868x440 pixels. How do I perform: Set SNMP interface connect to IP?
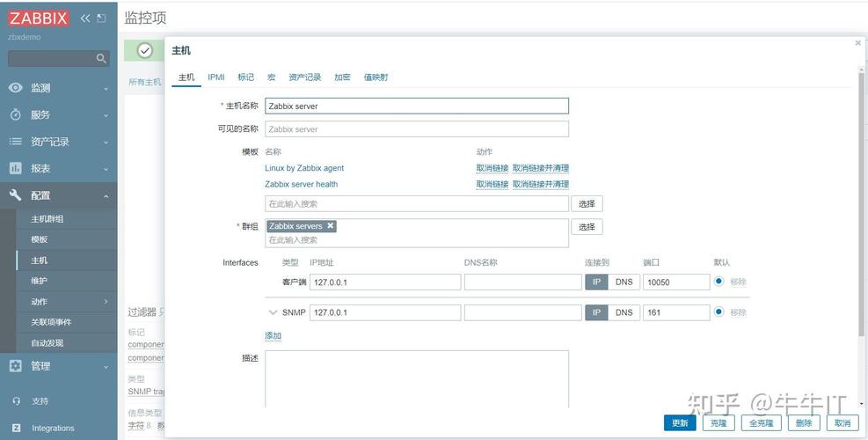[x=597, y=312]
